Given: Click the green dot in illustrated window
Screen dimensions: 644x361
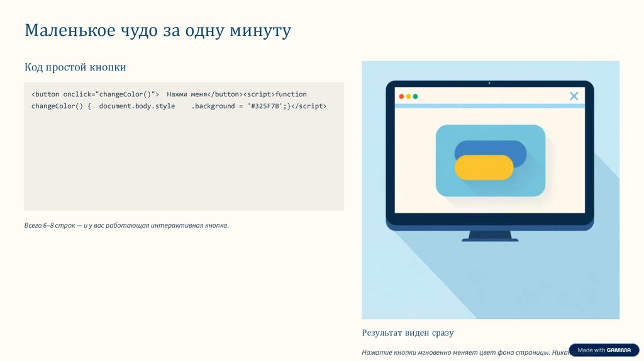Looking at the screenshot, I should tap(415, 96).
